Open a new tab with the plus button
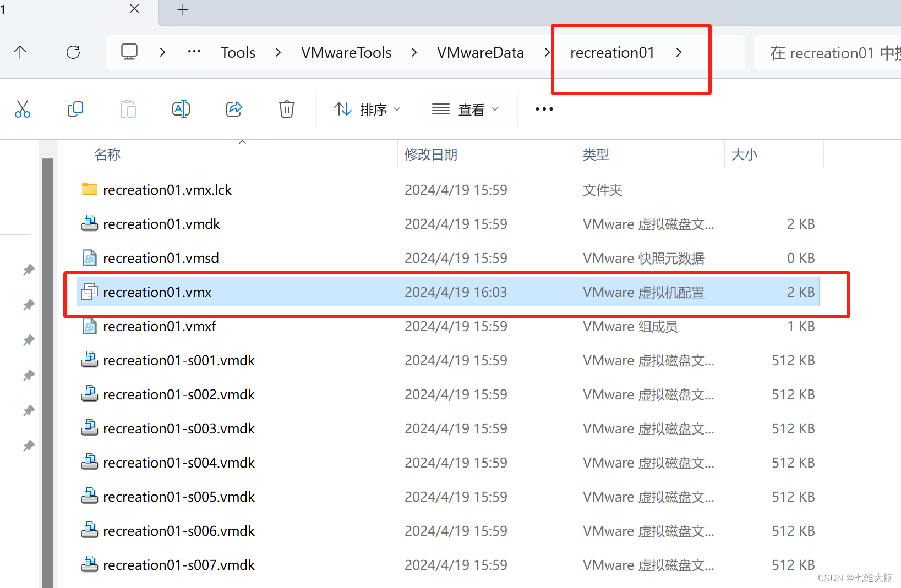 [x=183, y=9]
